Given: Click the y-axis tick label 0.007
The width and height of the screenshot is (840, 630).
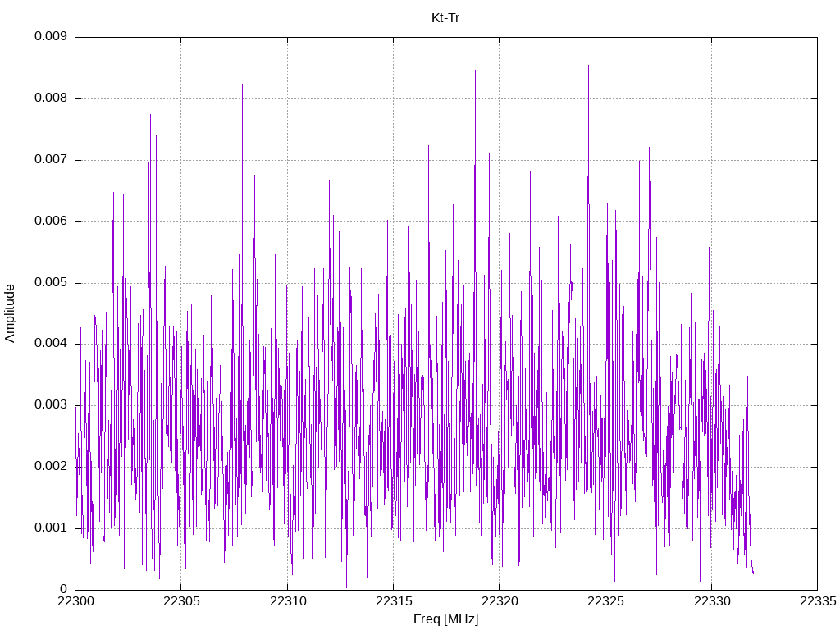Looking at the screenshot, I should (51, 160).
